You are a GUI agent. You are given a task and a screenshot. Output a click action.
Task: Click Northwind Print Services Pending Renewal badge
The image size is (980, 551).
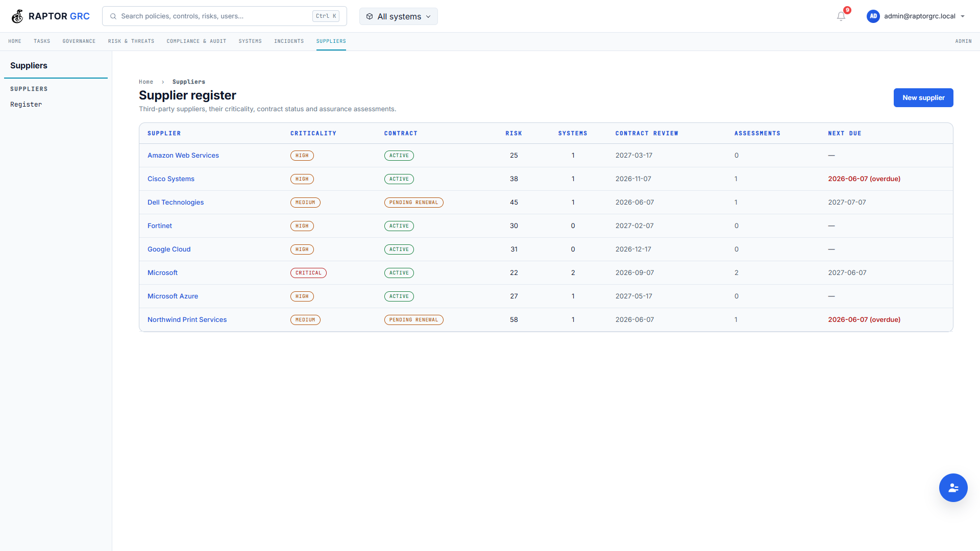(x=414, y=320)
